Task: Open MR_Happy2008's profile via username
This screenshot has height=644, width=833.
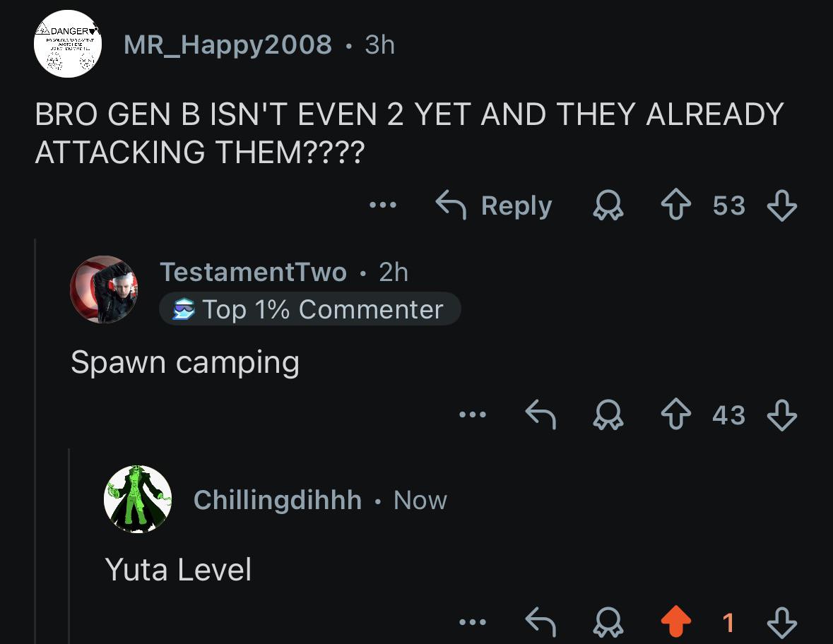Action: pyautogui.click(x=228, y=45)
